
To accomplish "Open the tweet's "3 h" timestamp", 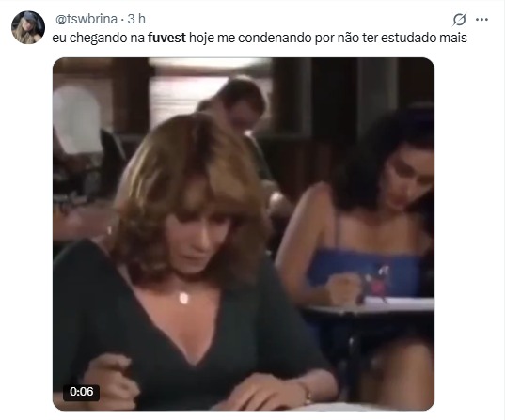I will (x=136, y=20).
